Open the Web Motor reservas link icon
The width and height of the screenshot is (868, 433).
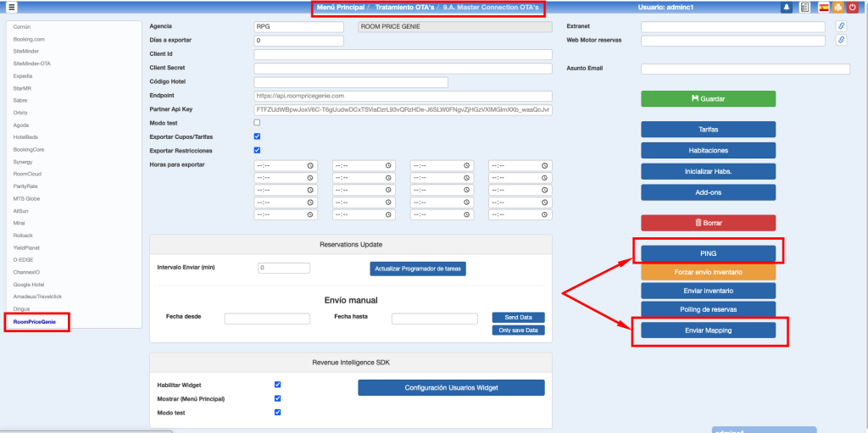click(841, 41)
